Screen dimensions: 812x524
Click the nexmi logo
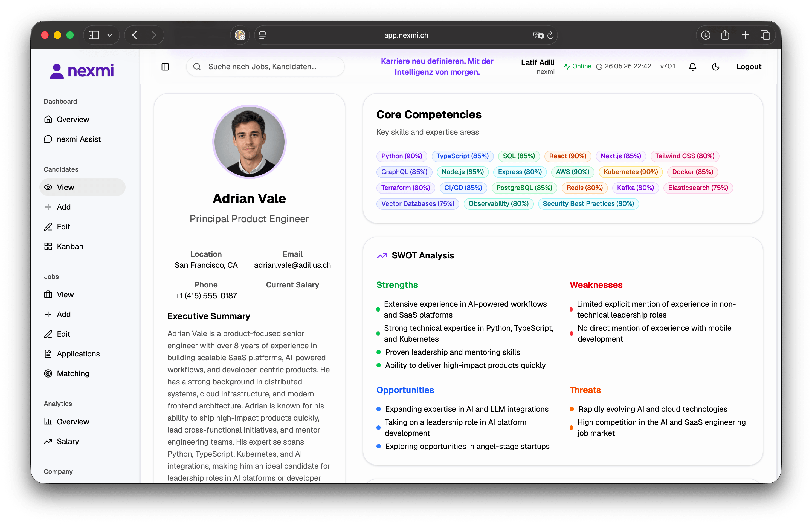(x=82, y=71)
